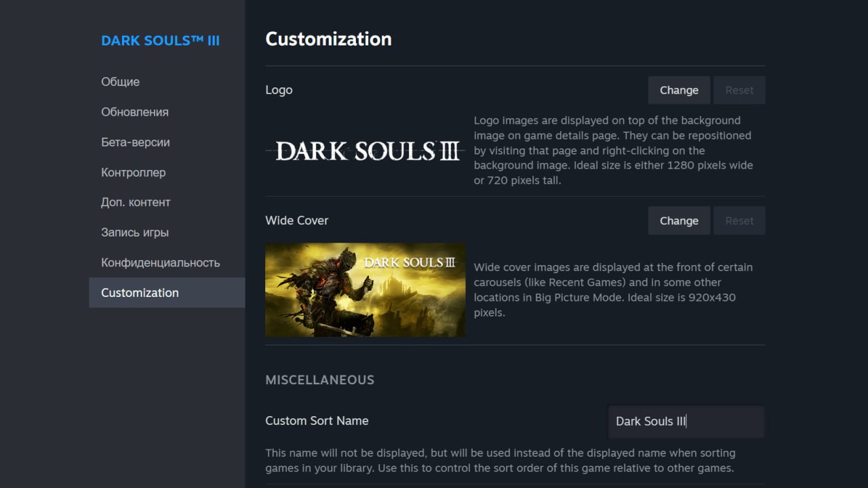
Task: Click the Wide Cover artwork thumbnail
Action: [366, 290]
